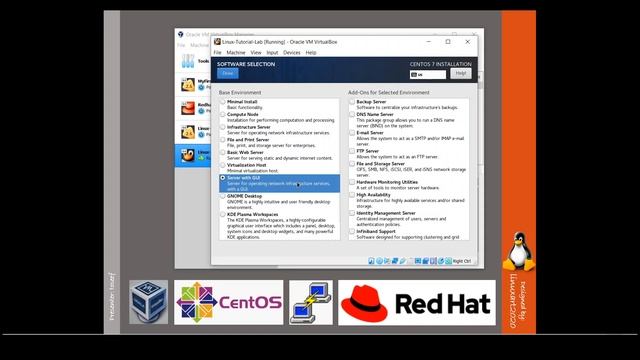Open the Input menu
Image resolution: width=640 pixels, height=360 pixels.
pyautogui.click(x=272, y=53)
